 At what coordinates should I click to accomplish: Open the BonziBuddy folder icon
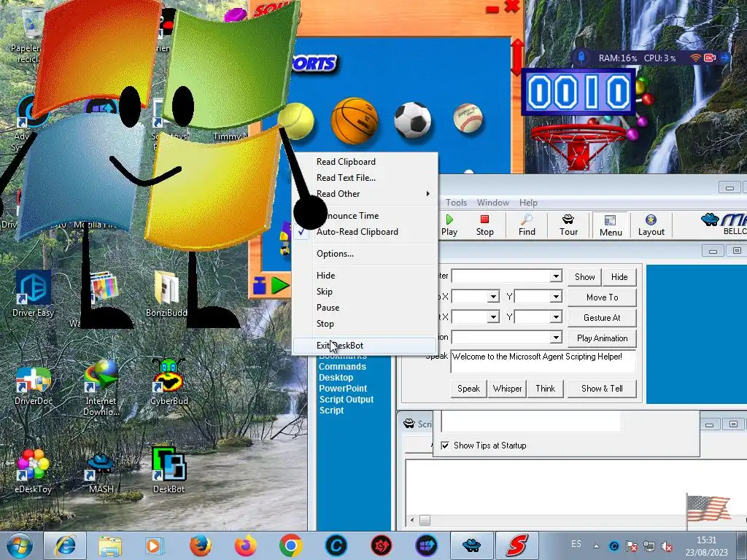click(166, 293)
